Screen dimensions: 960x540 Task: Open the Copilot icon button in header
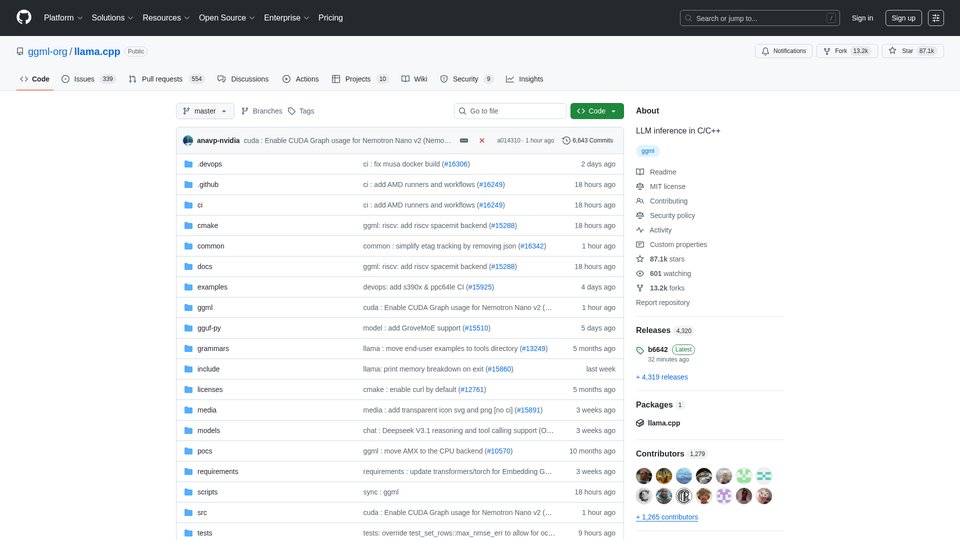coord(936,18)
